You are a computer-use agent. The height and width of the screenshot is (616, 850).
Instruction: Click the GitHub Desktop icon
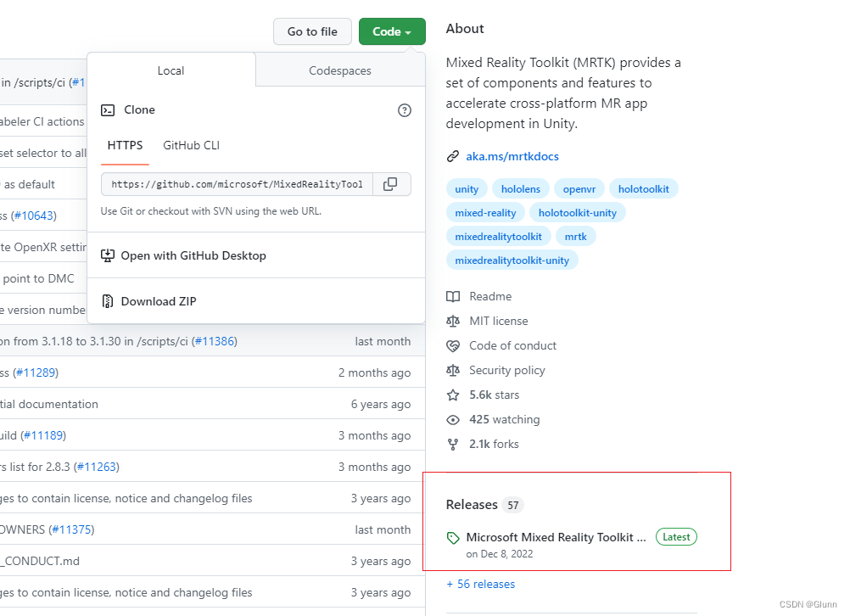108,255
